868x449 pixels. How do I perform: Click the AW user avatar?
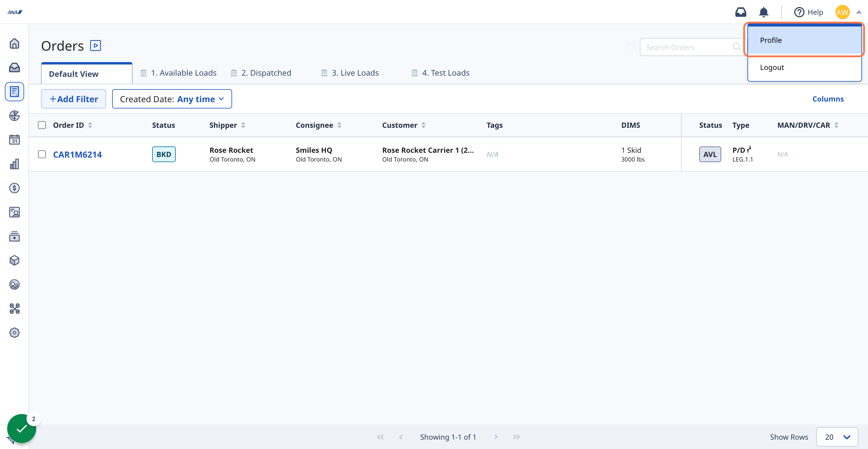click(842, 12)
